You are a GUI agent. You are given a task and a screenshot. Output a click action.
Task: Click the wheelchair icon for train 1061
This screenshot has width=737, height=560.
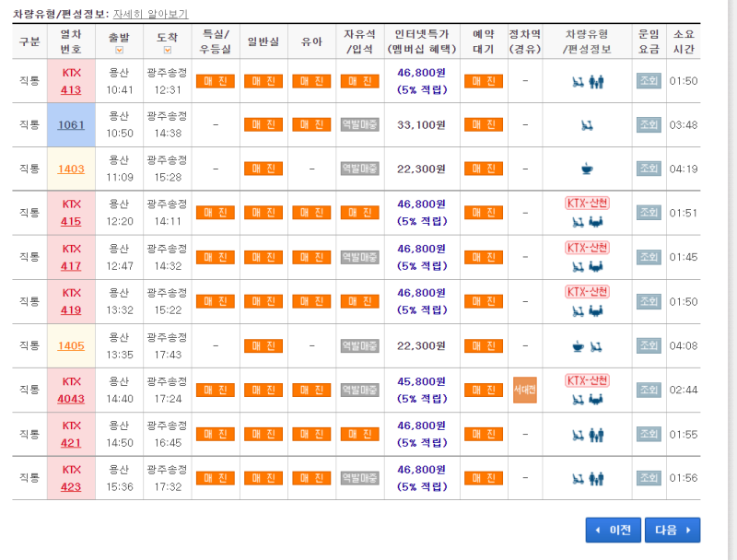587,125
